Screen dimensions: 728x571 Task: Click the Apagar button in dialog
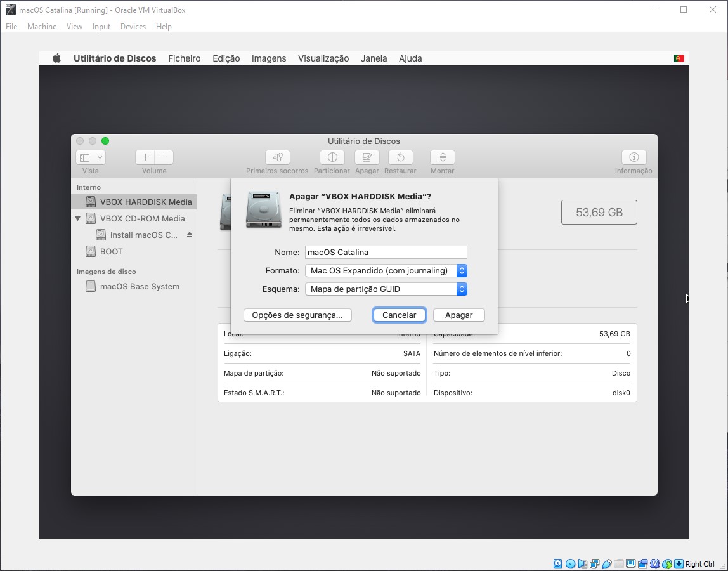pos(458,315)
